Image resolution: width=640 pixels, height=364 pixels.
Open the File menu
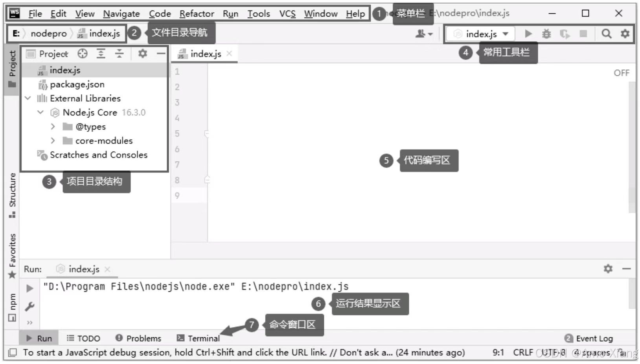click(35, 14)
